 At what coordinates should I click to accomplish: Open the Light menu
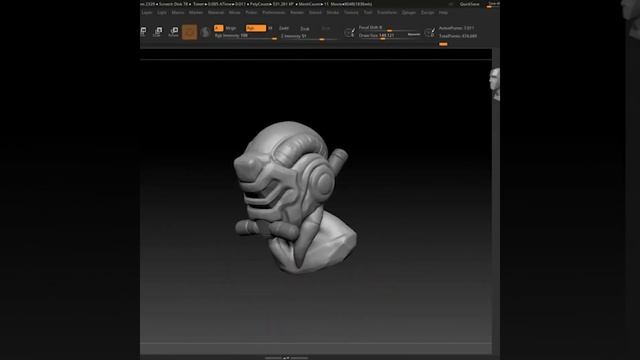(162, 13)
